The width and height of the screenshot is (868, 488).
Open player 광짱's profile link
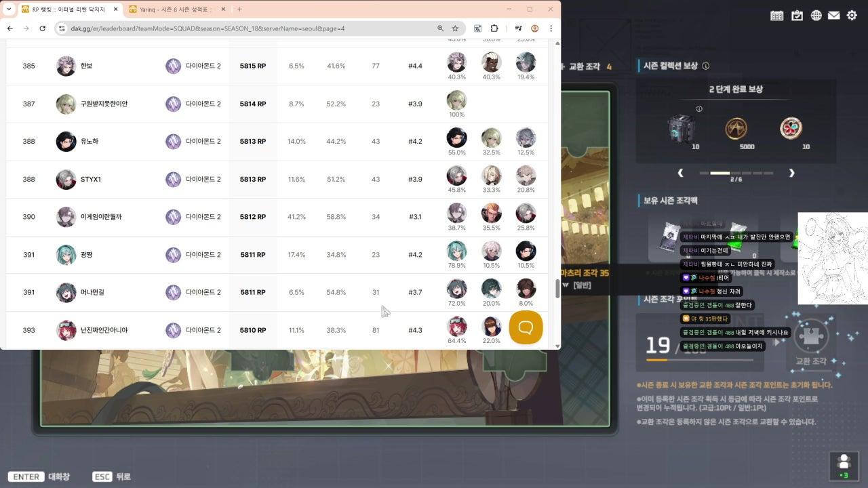pos(86,255)
